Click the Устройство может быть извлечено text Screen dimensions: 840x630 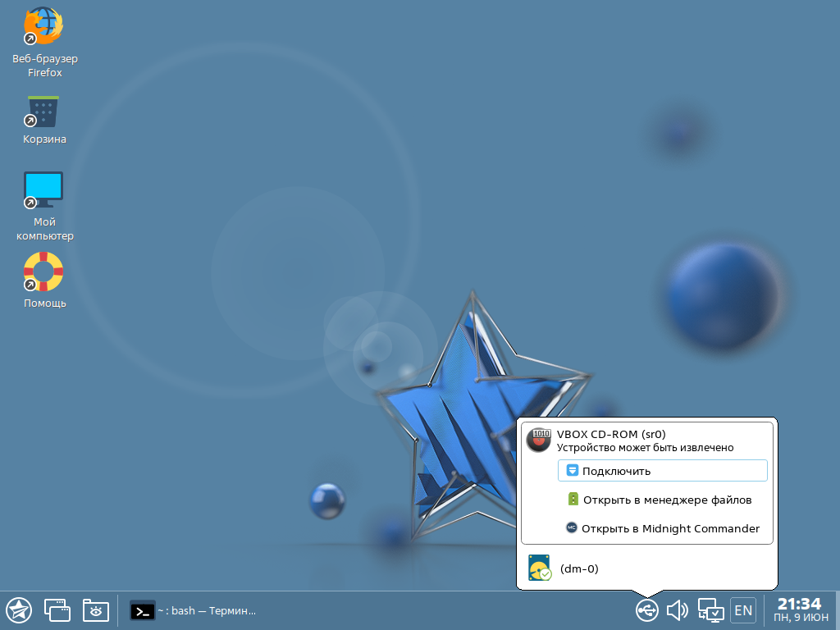(x=645, y=448)
